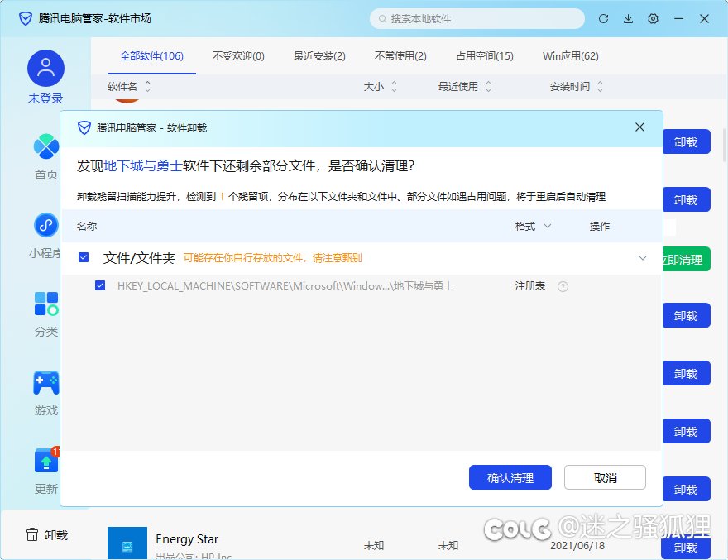This screenshot has height=560, width=728.
Task: Switch to 不常使用(2) tab
Action: click(x=400, y=56)
